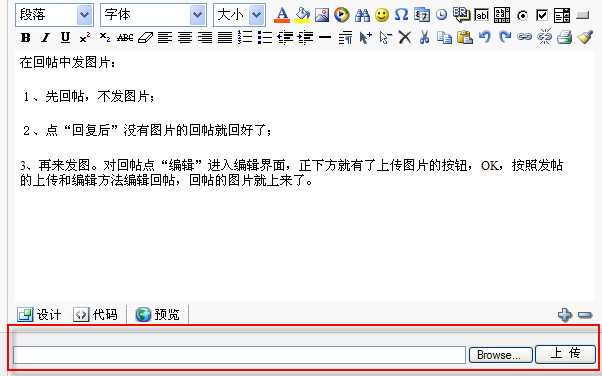
Task: Open the 段落 paragraph dropdown
Action: (x=54, y=15)
